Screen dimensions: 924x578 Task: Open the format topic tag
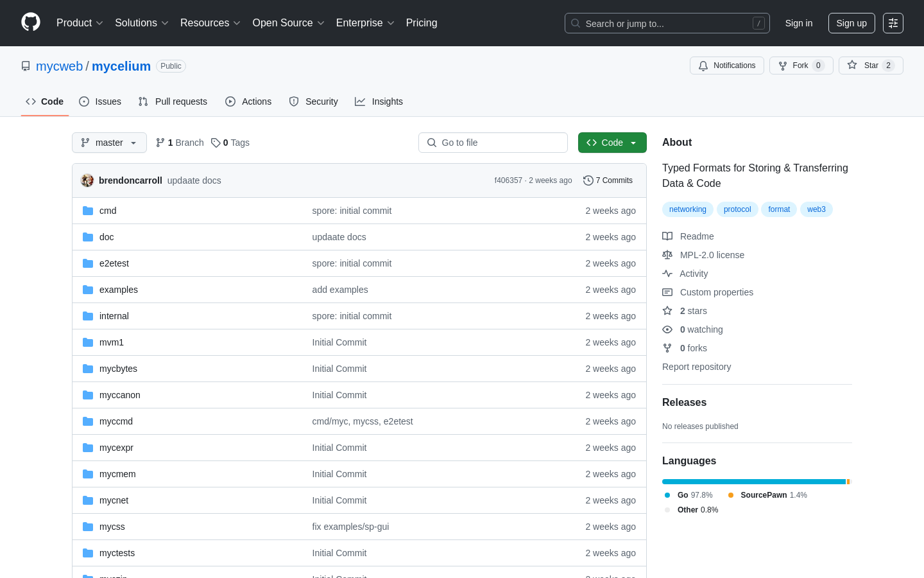point(779,209)
